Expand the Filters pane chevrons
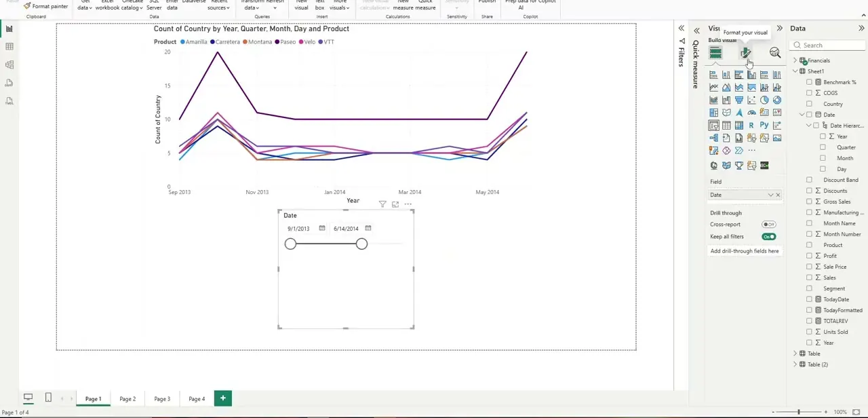 click(x=681, y=28)
